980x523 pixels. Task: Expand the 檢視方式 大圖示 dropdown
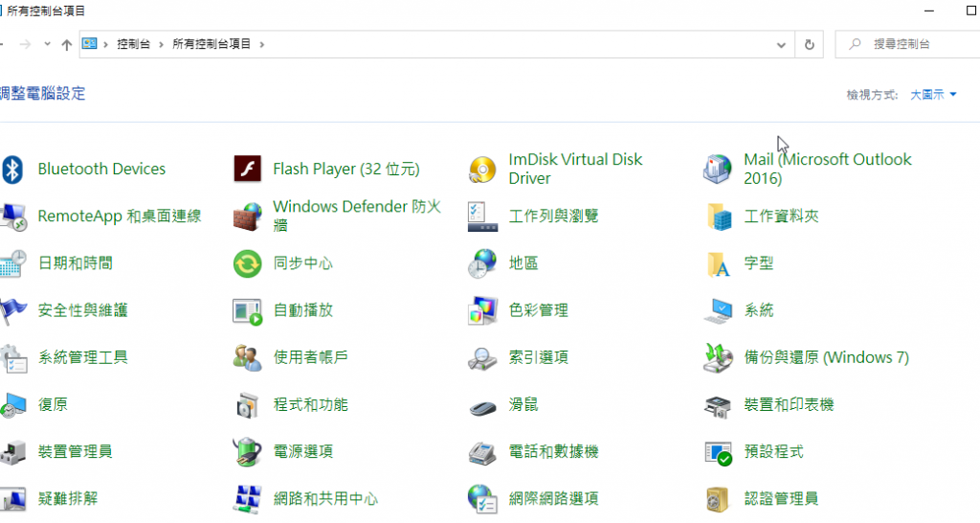pyautogui.click(x=933, y=94)
